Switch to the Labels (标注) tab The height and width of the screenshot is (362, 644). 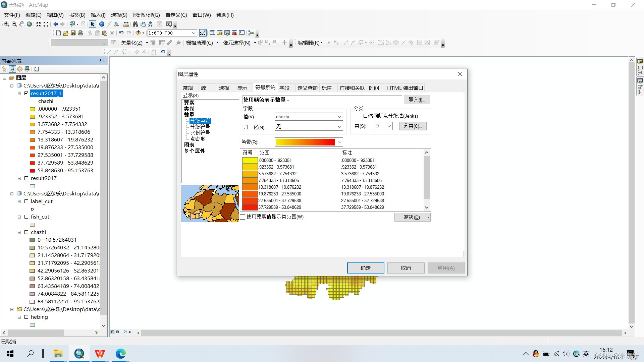coord(327,88)
